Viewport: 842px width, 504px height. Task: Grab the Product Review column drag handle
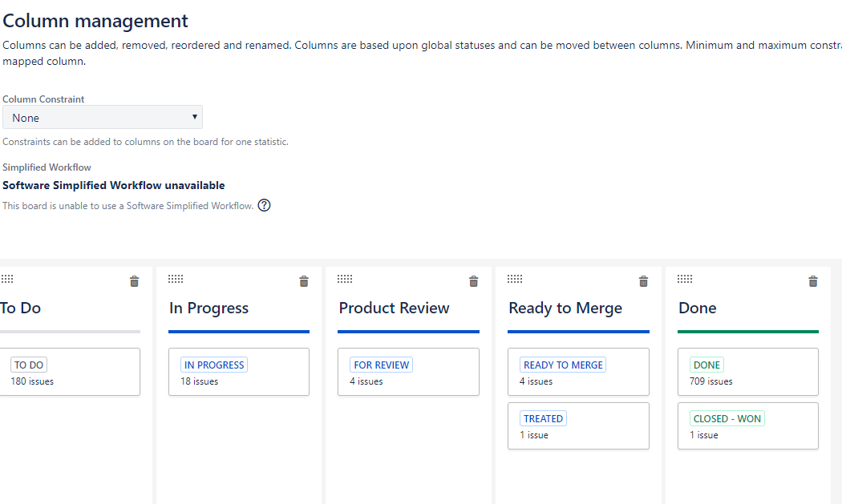345,279
